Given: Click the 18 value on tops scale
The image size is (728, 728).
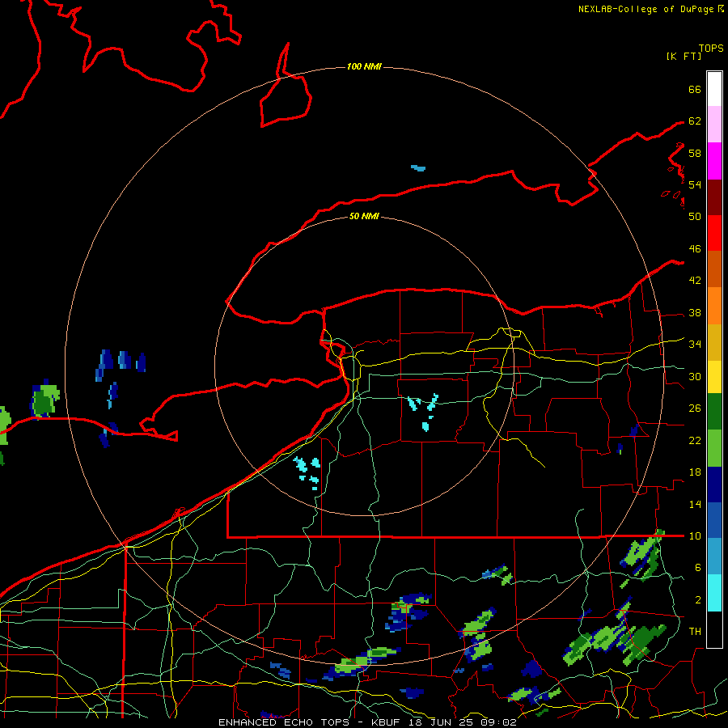Looking at the screenshot, I should pos(695,472).
